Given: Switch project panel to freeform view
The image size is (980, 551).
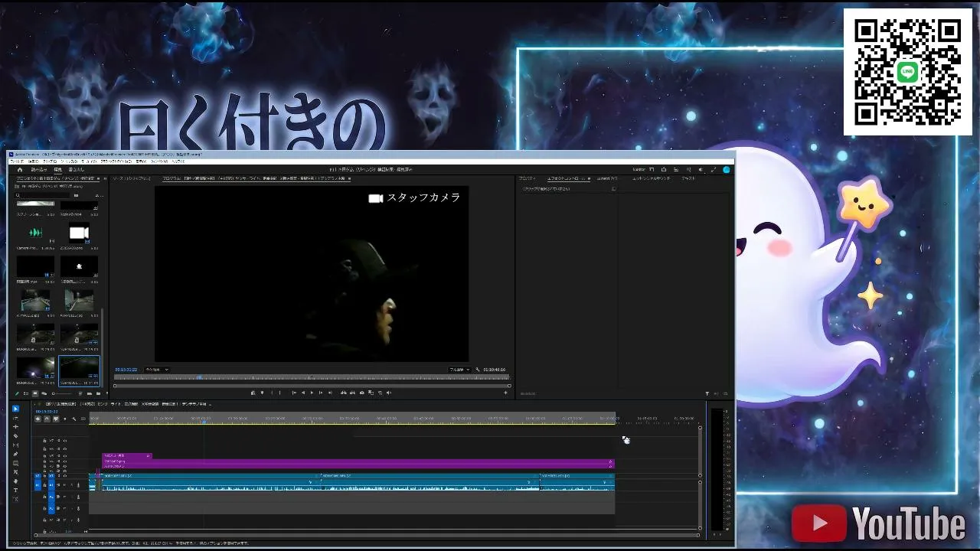Looking at the screenshot, I should 44,393.
